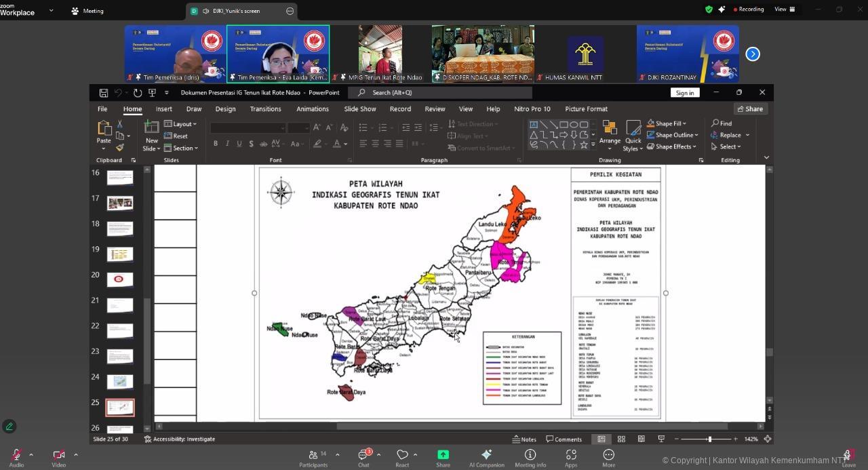Open the Picture Format ribbon tab

(x=586, y=109)
